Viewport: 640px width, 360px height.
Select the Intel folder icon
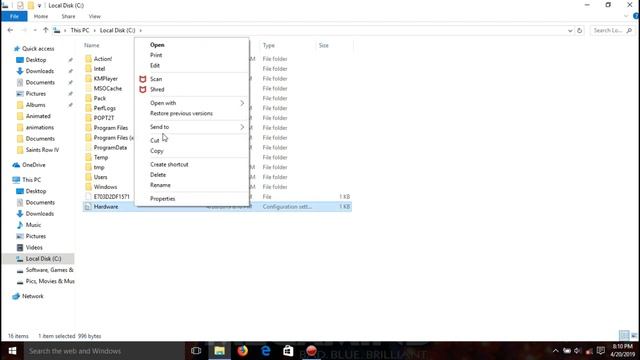point(89,69)
